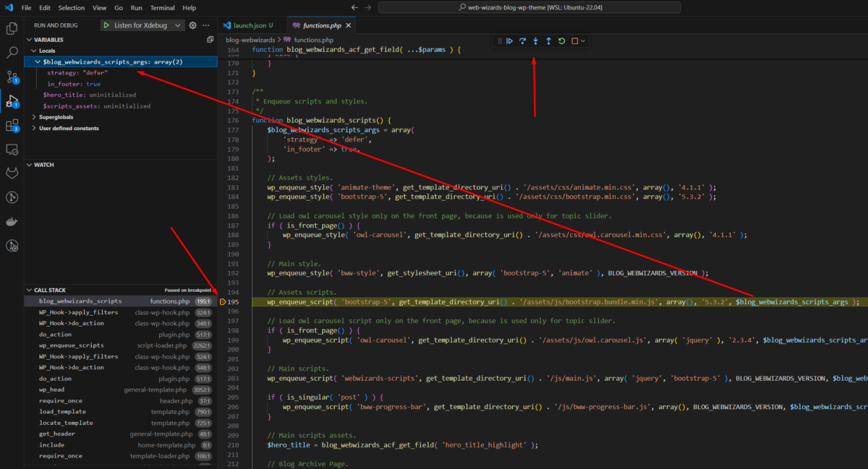Image resolution: width=868 pixels, height=469 pixels.
Task: Open the Edit menu
Action: 45,7
